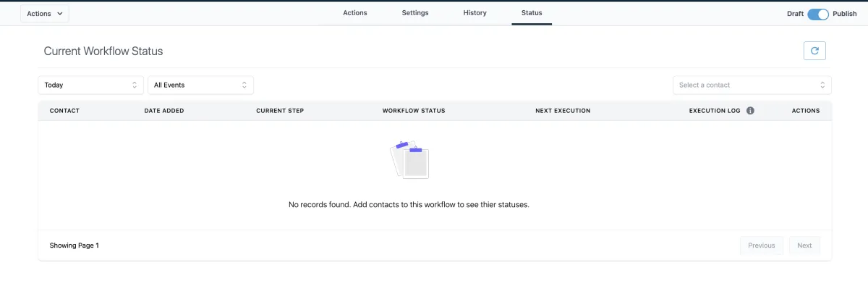
Task: Switch to the Actions tab
Action: (x=355, y=13)
